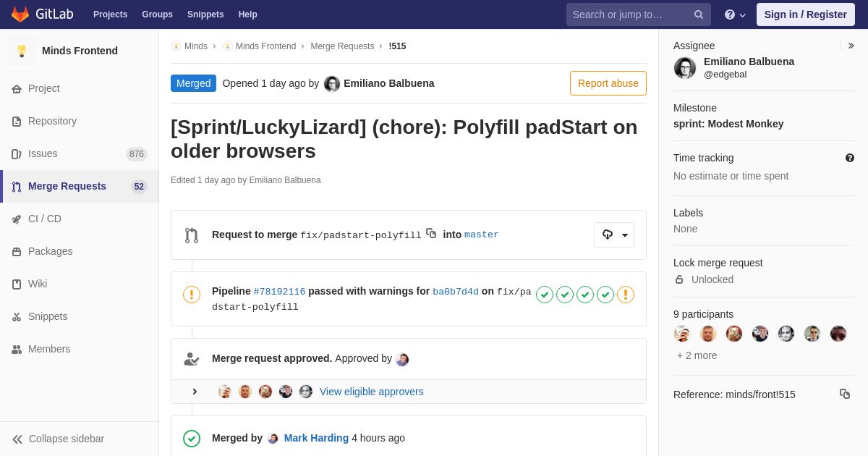The height and width of the screenshot is (456, 868).
Task: Click the Repository file icon in the sidebar
Action: (17, 122)
